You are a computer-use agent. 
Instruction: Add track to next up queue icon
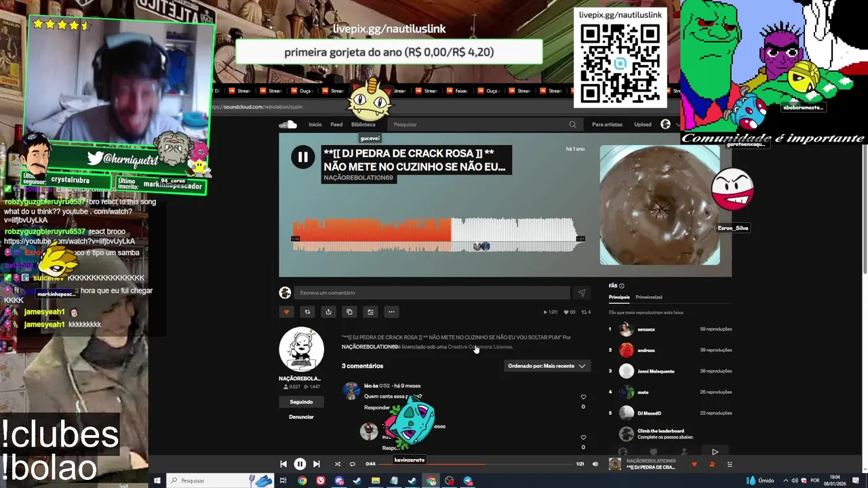370,312
